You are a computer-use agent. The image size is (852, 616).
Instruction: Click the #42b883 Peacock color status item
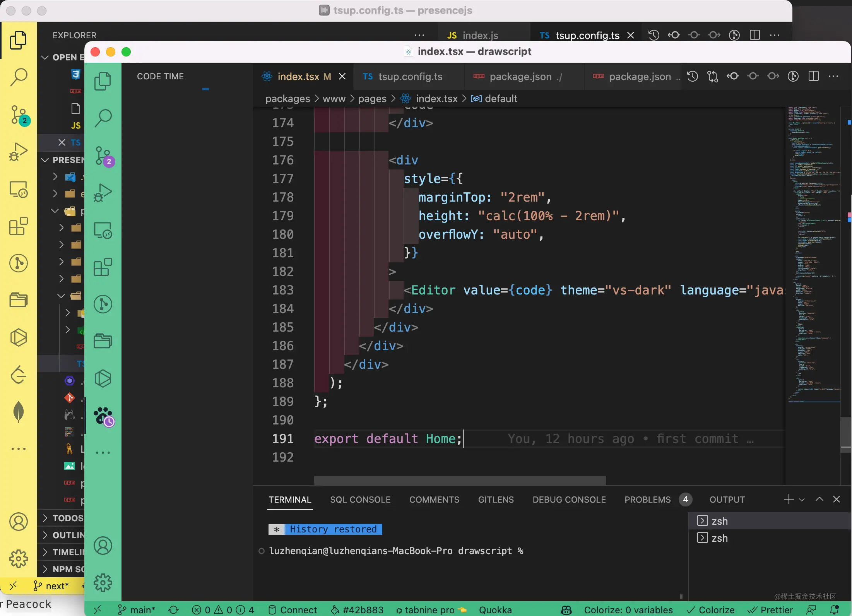click(x=357, y=610)
